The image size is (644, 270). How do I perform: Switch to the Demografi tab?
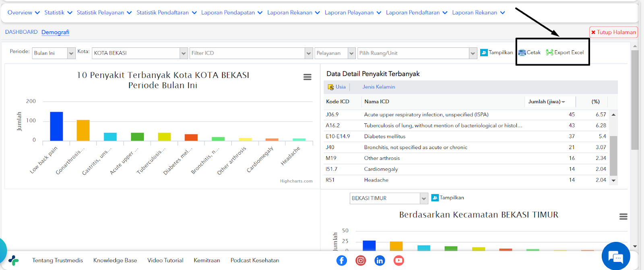point(55,32)
